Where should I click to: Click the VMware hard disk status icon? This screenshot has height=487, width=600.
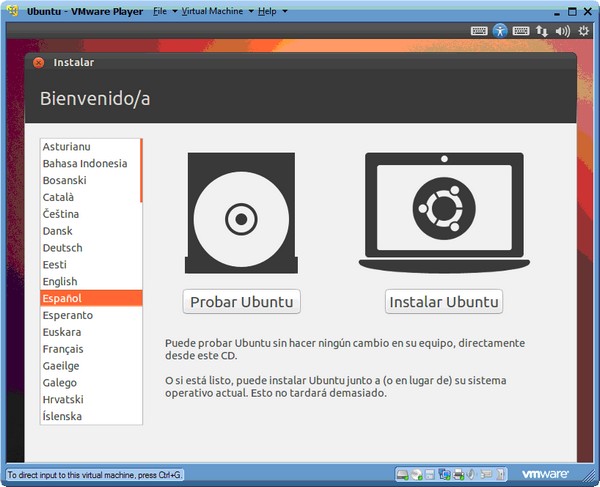coord(403,475)
